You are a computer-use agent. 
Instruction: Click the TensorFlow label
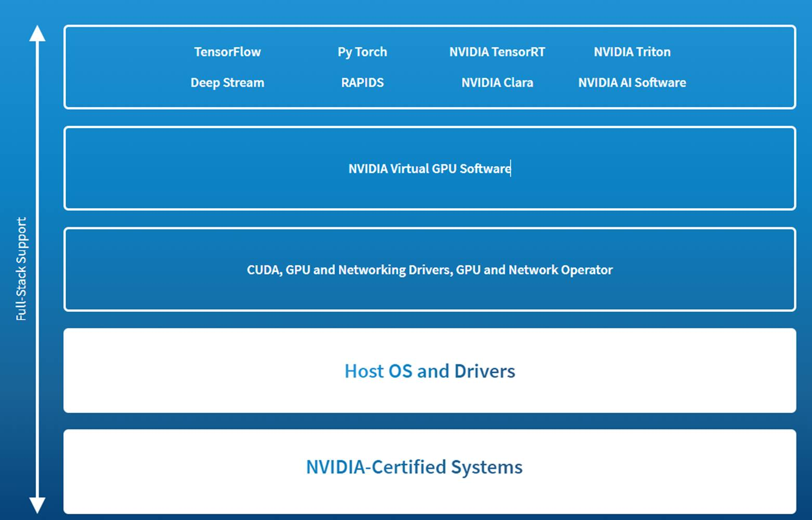click(x=227, y=52)
